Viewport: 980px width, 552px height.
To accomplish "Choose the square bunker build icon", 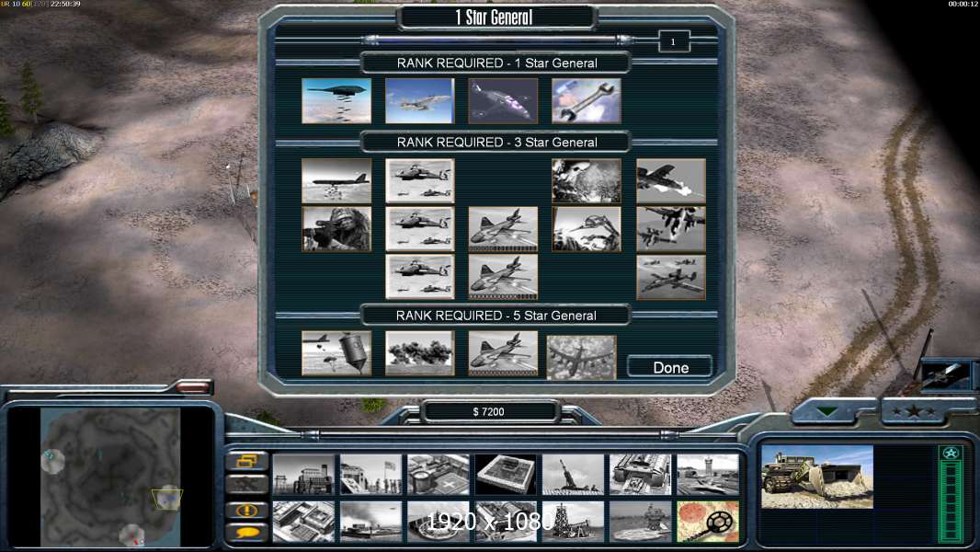I will click(x=506, y=475).
